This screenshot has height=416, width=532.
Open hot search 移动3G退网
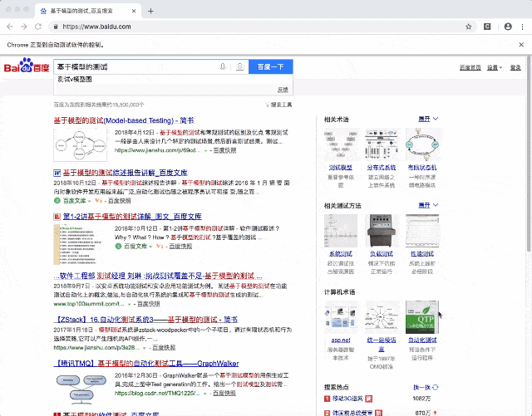point(347,399)
